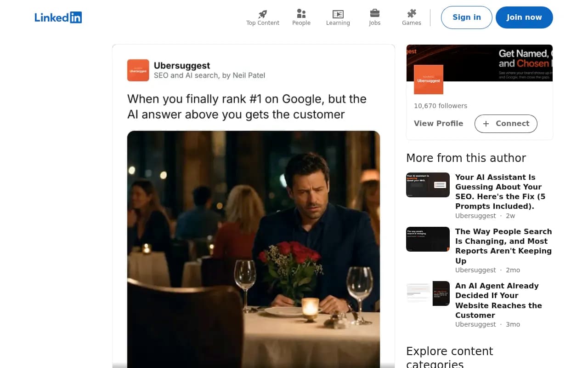Click the Connect button
588x368 pixels.
coord(506,123)
